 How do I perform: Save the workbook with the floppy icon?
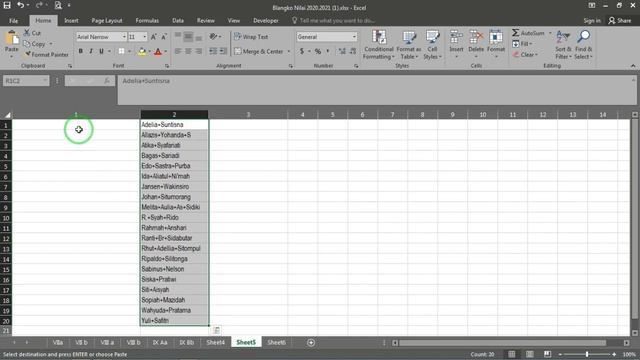click(x=7, y=5)
